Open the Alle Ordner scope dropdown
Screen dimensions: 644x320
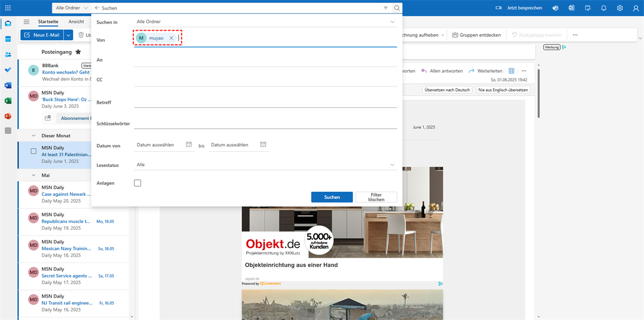(72, 8)
